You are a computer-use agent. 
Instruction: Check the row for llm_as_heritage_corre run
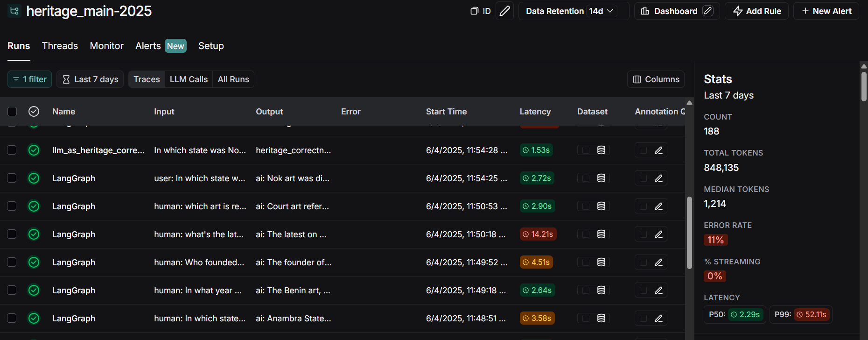pos(12,150)
